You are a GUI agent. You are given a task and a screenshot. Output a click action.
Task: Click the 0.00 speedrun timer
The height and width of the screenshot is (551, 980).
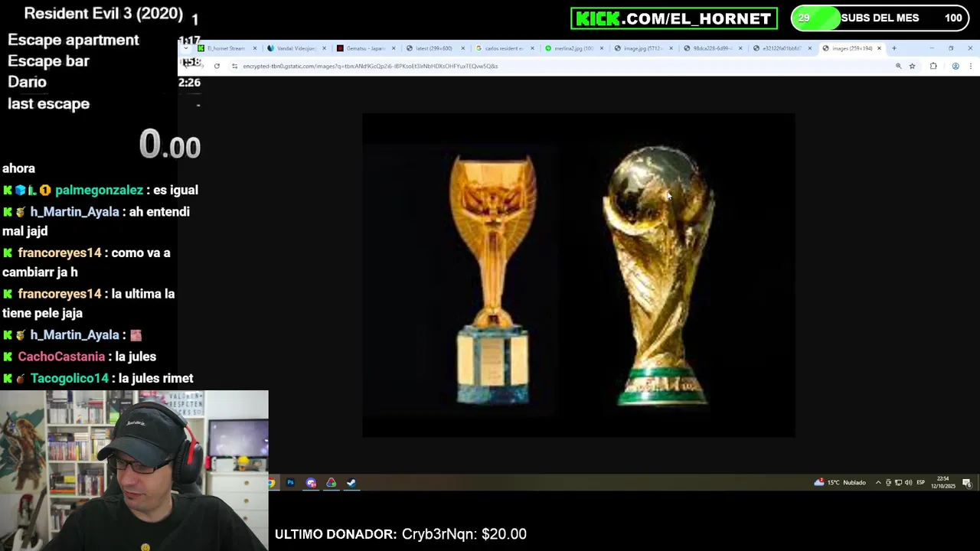(x=170, y=145)
